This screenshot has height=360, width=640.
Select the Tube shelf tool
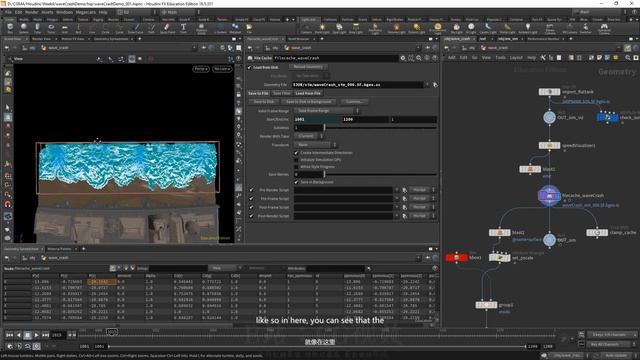point(37,28)
